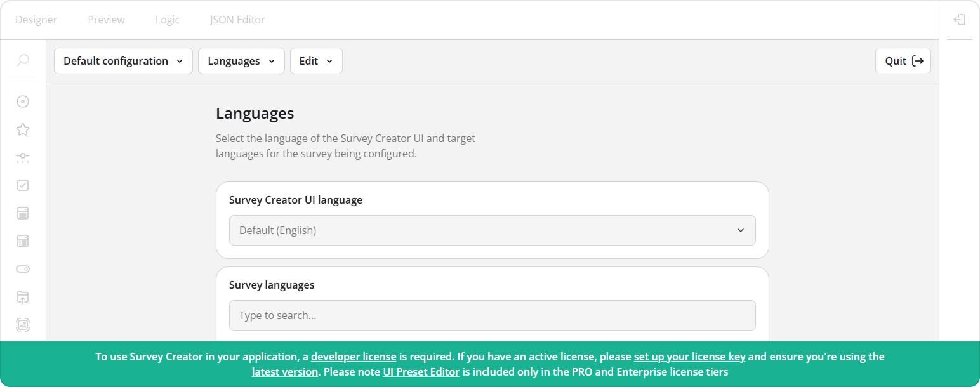Open the Default configuration dropdown
Screen dimensions: 980x387
pos(123,61)
